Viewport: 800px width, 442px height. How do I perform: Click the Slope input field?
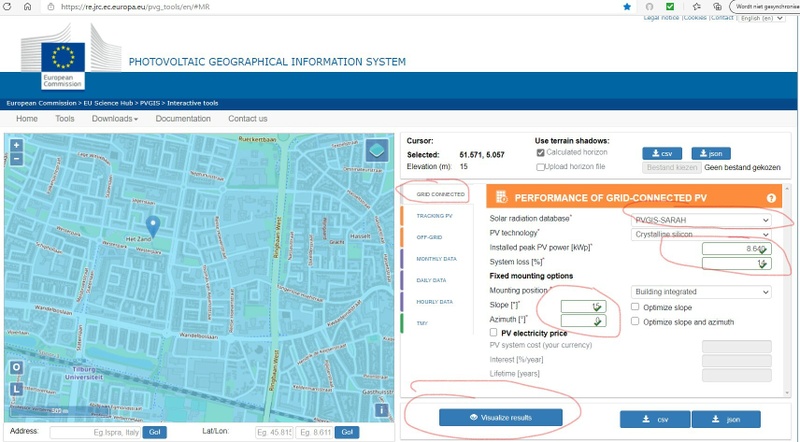point(583,306)
